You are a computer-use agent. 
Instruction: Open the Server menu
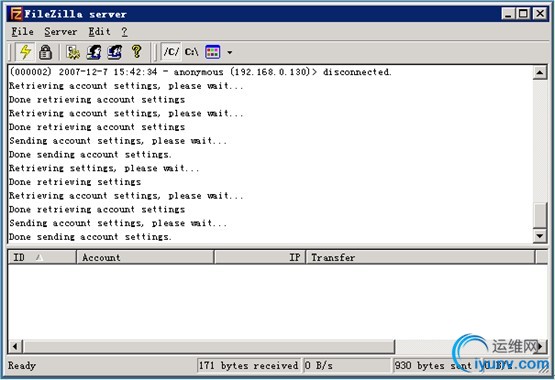click(61, 31)
